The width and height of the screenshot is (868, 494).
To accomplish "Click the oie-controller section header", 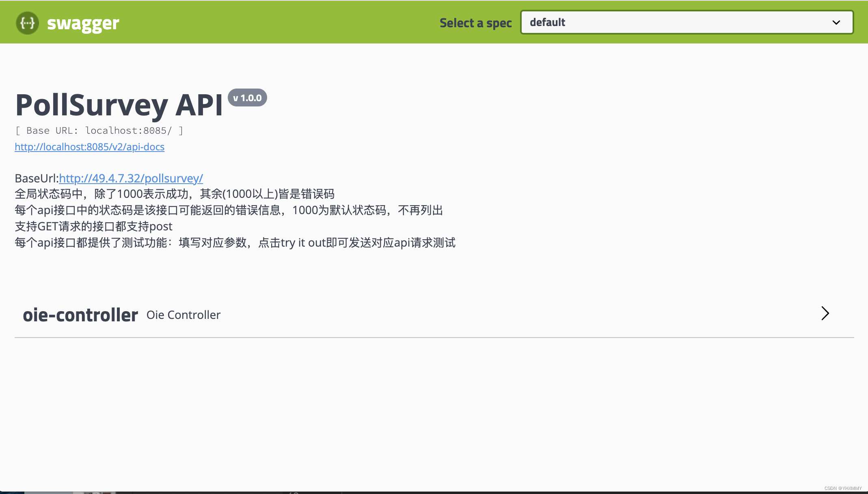I will (x=80, y=314).
